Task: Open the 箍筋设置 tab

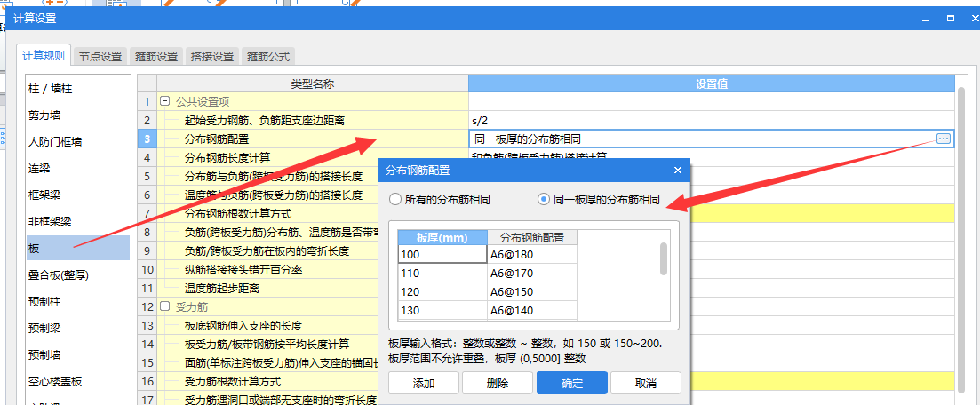Action: click(156, 56)
